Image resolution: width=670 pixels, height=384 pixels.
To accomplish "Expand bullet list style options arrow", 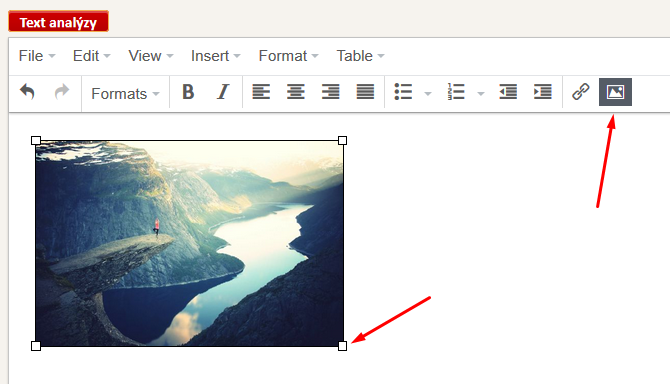I will [428, 93].
